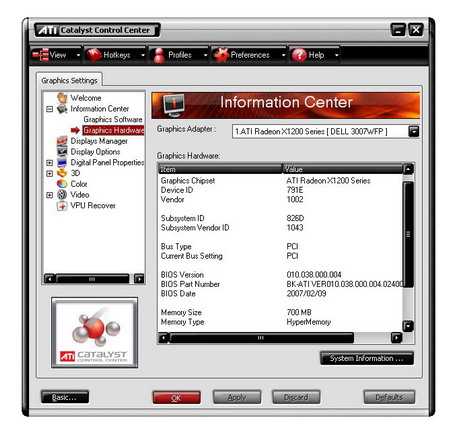Viewport: 450px width, 431px height.
Task: Open the Profiles menu
Action: [x=179, y=55]
